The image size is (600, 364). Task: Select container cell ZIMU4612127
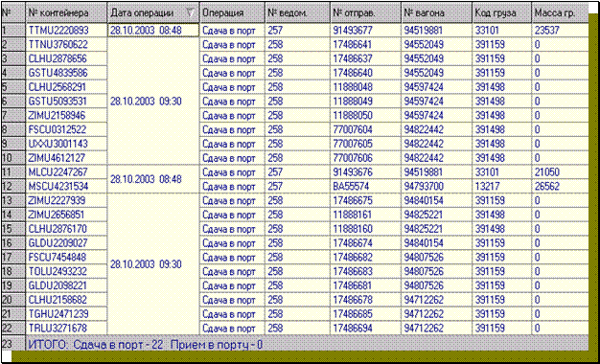66,157
